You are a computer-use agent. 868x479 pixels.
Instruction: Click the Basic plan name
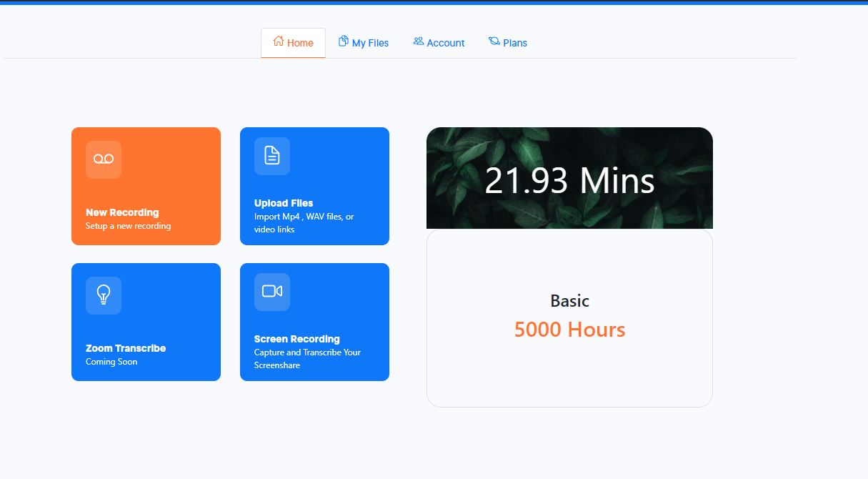[570, 301]
